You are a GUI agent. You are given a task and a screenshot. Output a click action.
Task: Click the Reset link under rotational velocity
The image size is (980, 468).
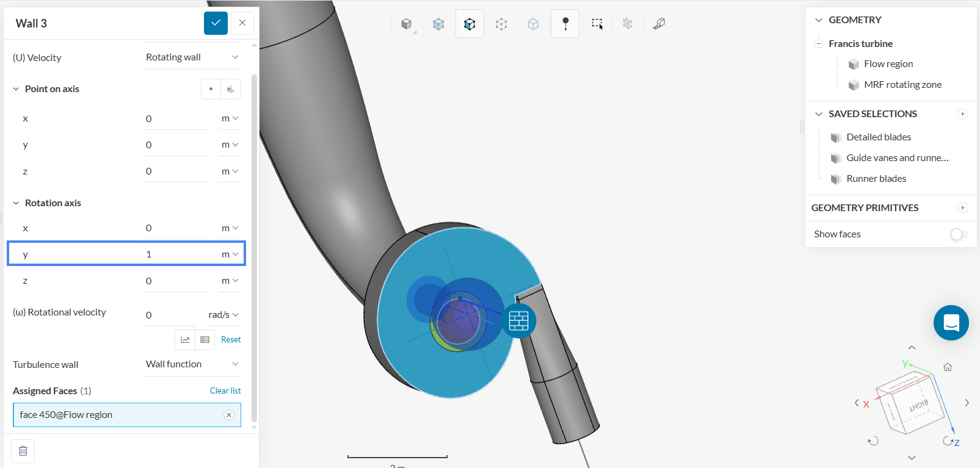231,340
